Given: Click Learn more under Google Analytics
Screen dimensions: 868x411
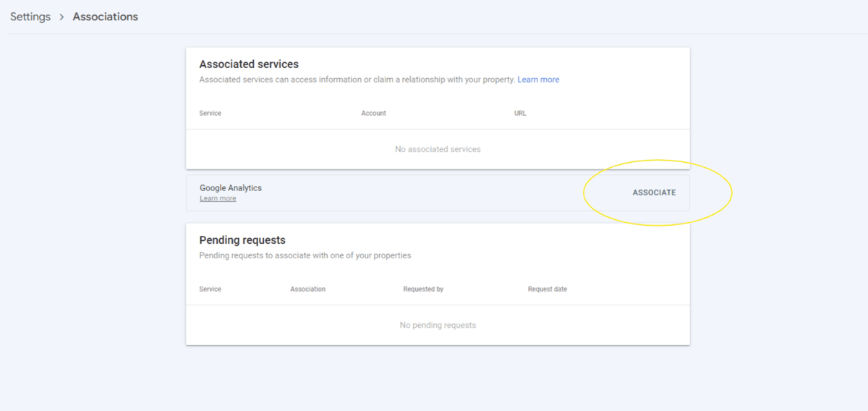Looking at the screenshot, I should (x=218, y=199).
